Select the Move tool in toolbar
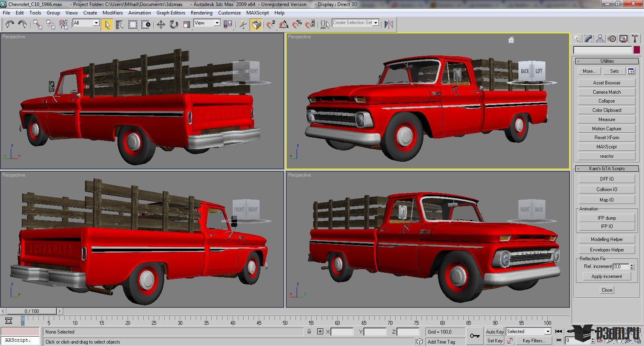This screenshot has height=346, width=644. pyautogui.click(x=161, y=25)
